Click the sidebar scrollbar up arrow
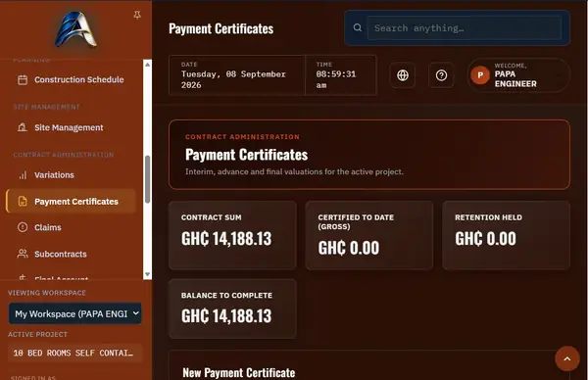Screen dimensions: 588x380 (147, 65)
